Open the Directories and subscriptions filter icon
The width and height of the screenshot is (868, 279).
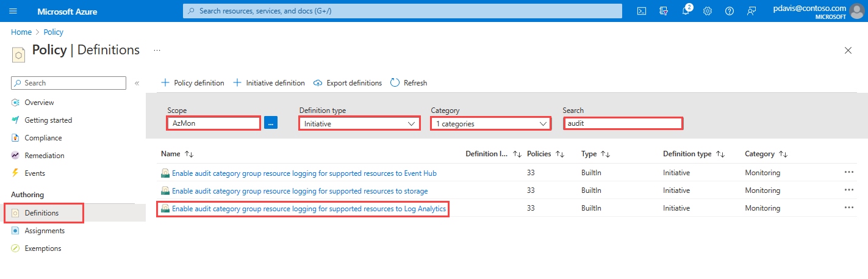(x=664, y=11)
